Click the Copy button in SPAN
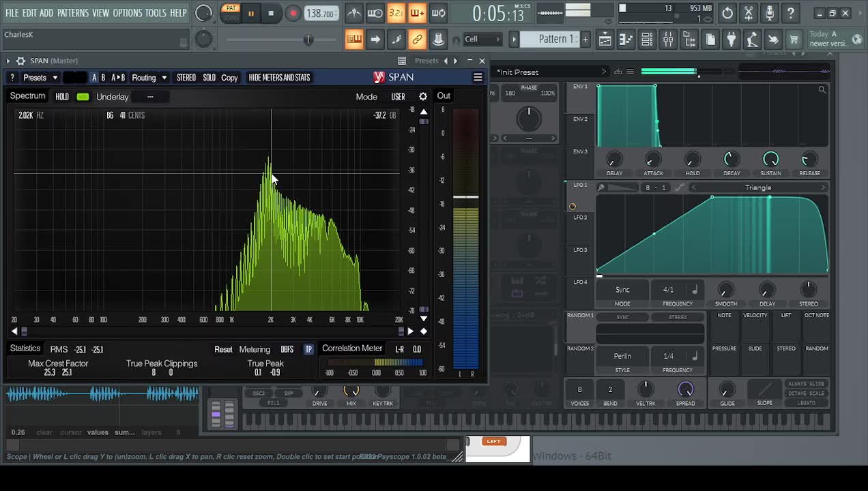 [x=229, y=78]
